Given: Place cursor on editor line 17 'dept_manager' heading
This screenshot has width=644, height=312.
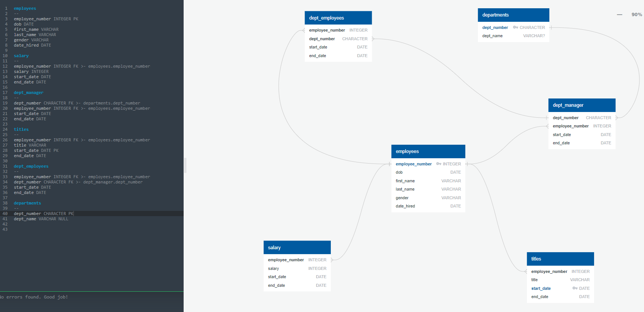Looking at the screenshot, I should coord(29,92).
